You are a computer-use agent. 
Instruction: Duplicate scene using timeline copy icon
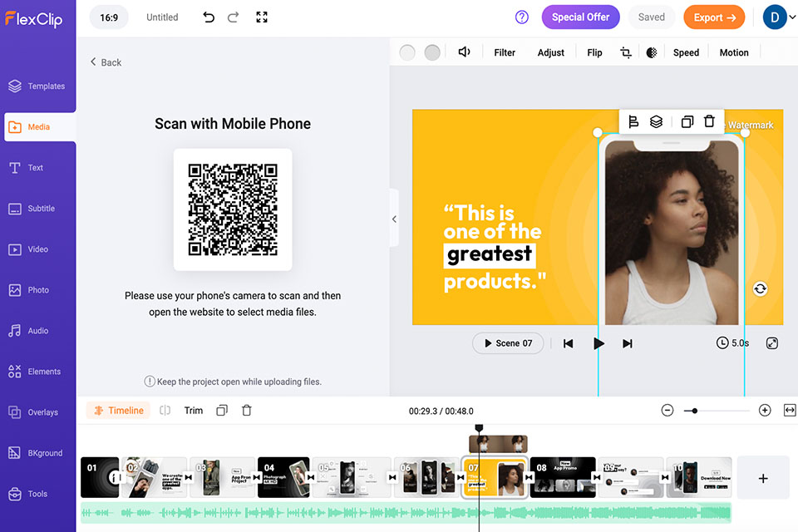[222, 411]
